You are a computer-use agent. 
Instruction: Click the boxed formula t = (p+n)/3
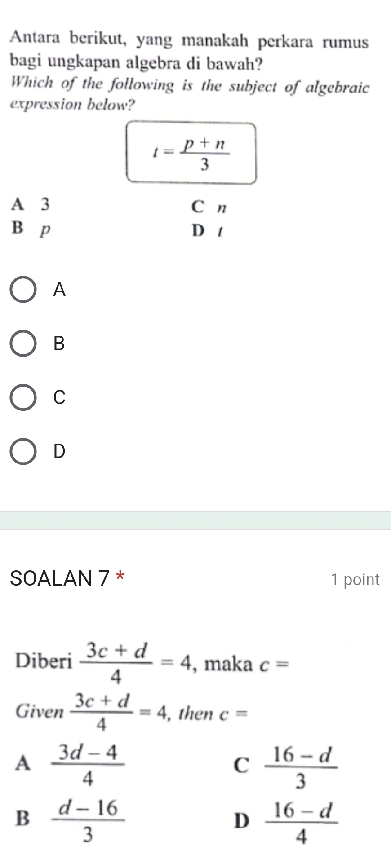[191, 153]
